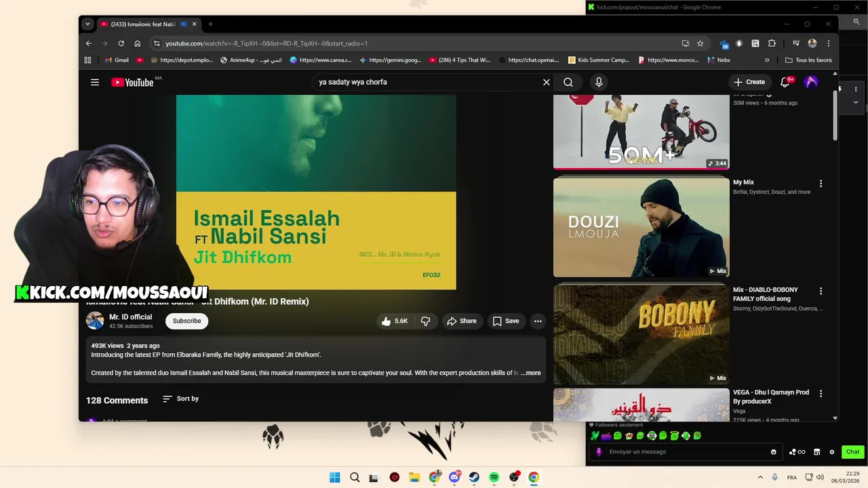The image size is (868, 488).
Task: Open the canva.com bookmark
Action: pos(321,60)
